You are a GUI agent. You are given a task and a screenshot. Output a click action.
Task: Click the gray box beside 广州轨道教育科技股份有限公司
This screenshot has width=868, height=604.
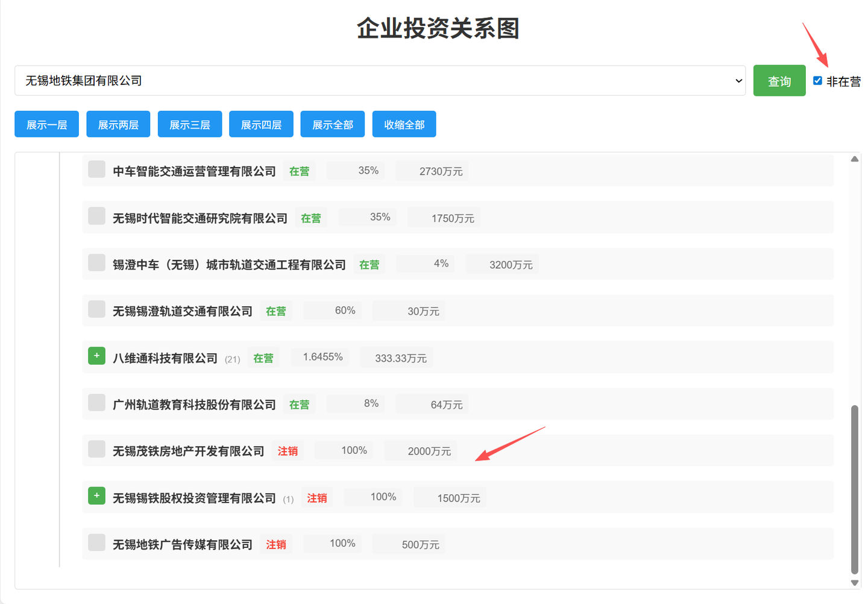96,402
